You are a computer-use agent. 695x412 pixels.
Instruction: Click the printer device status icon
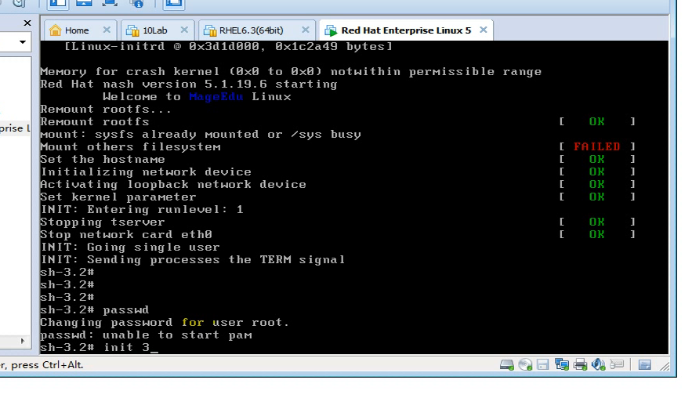[580, 365]
